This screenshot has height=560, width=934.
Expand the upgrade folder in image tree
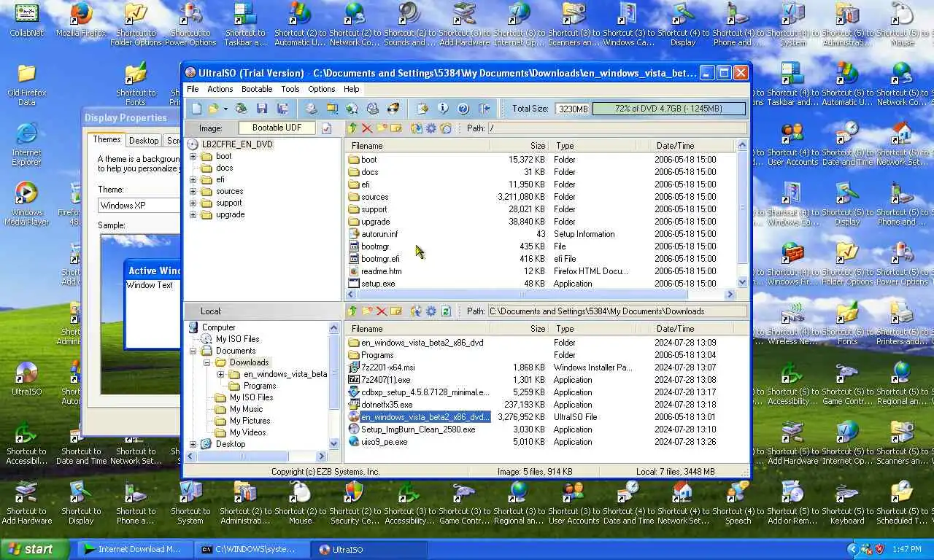tap(193, 214)
